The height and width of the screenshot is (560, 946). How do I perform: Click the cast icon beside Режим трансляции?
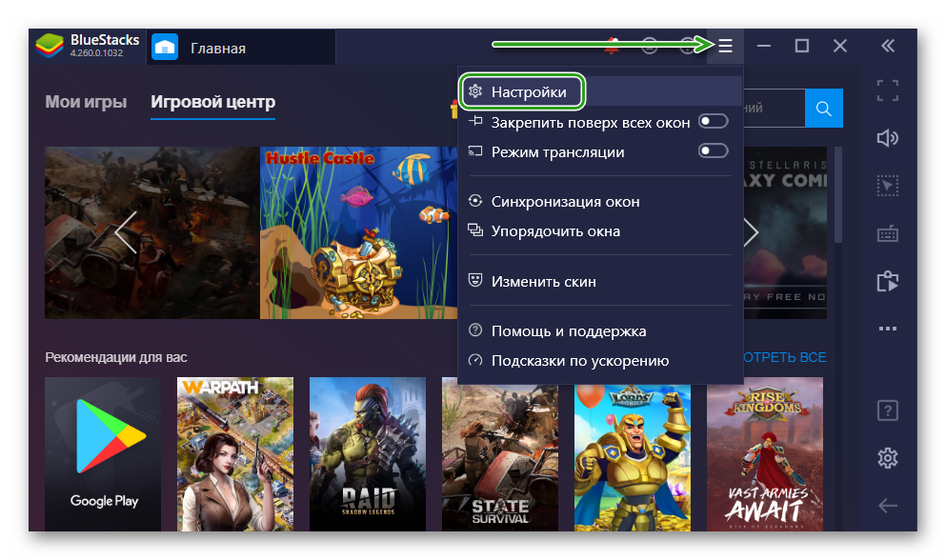[x=475, y=150]
